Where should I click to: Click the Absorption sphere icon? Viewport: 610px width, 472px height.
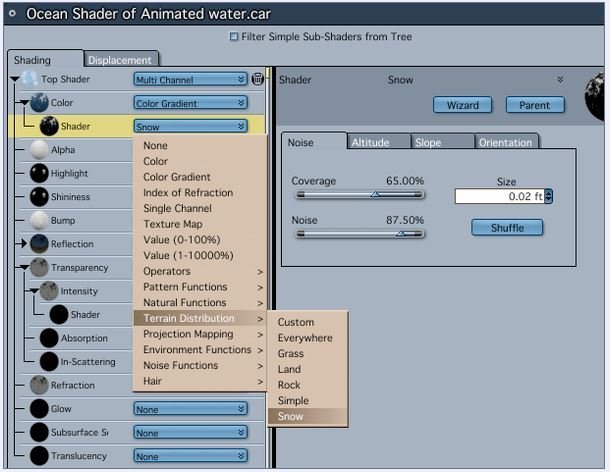(x=49, y=338)
